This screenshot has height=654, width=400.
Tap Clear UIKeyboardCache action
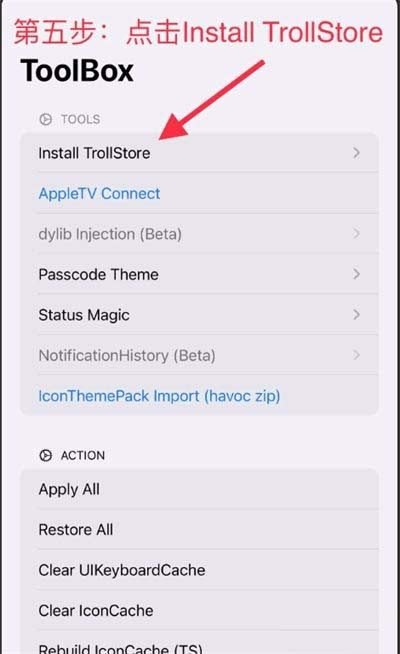(199, 570)
